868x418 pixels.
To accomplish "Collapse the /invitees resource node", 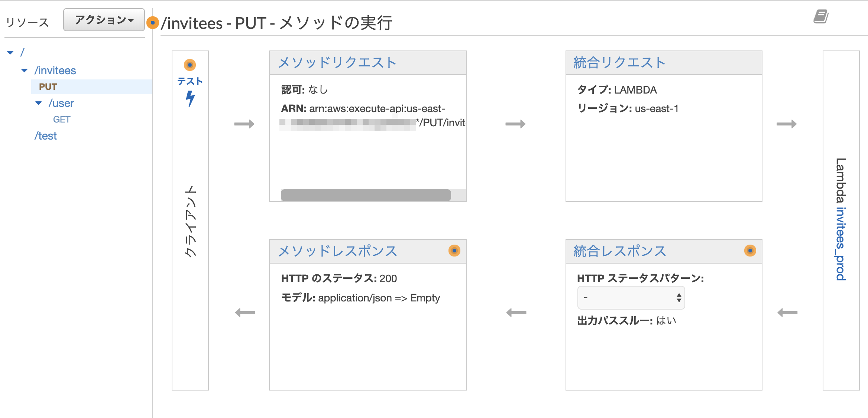I will pos(25,71).
